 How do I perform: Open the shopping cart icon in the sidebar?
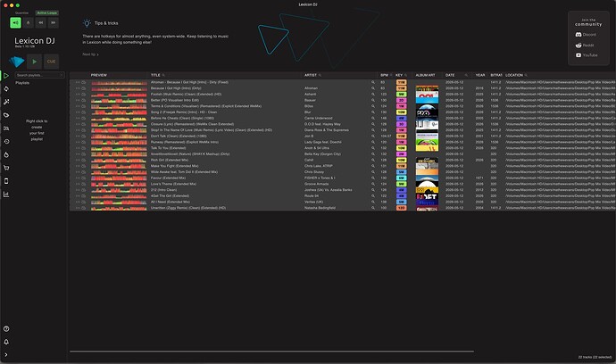pyautogui.click(x=6, y=168)
